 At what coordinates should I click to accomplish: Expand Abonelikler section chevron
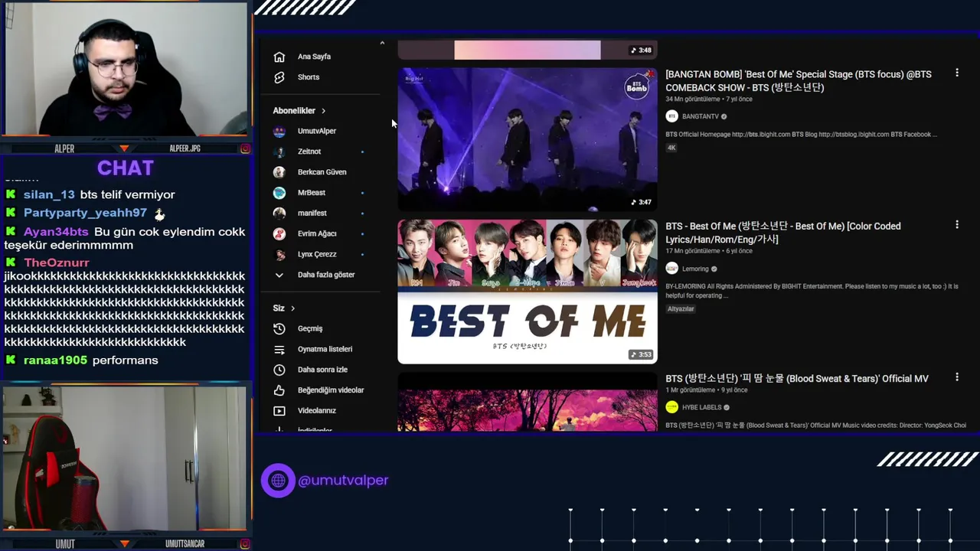point(323,111)
